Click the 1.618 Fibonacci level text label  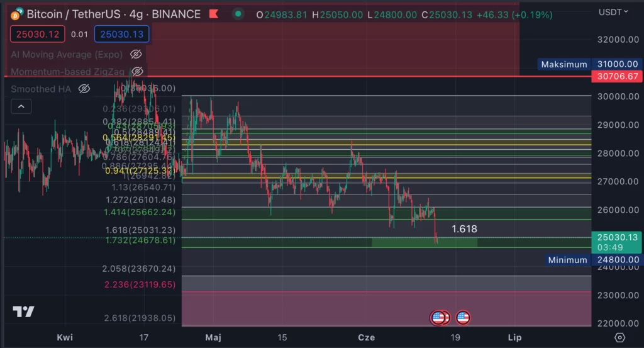(464, 229)
